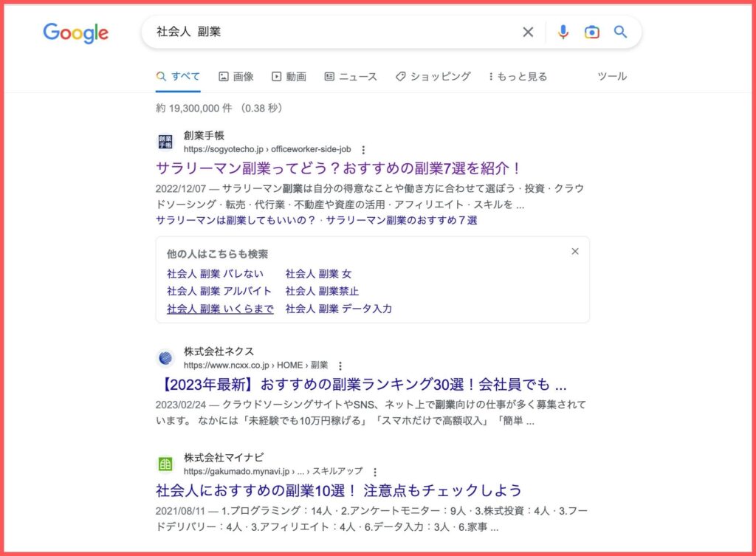Open the three-dot menu for the 創業手帳 result
This screenshot has width=756, height=556.
363,150
